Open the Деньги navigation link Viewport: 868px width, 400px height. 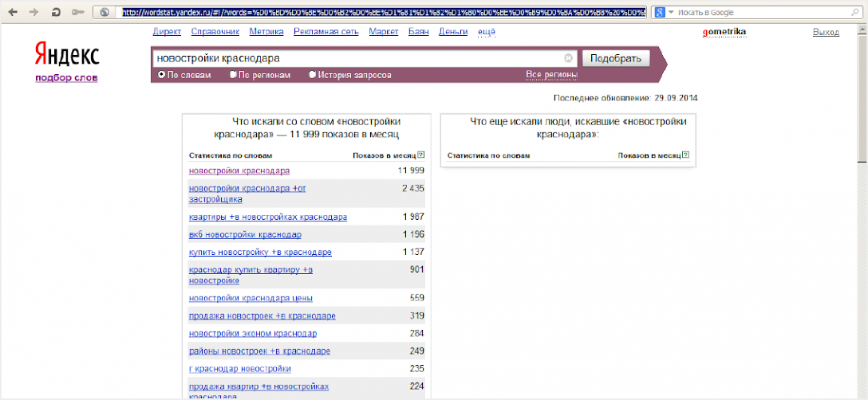coord(453,32)
